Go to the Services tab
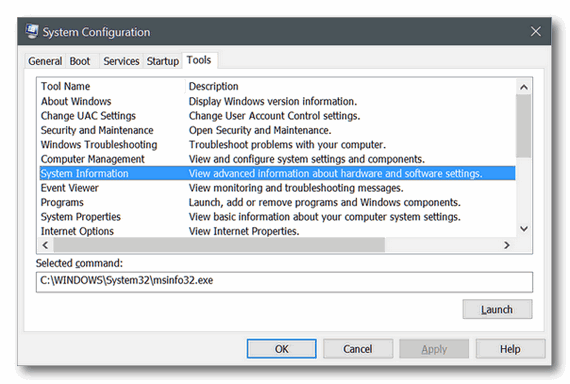 point(121,61)
